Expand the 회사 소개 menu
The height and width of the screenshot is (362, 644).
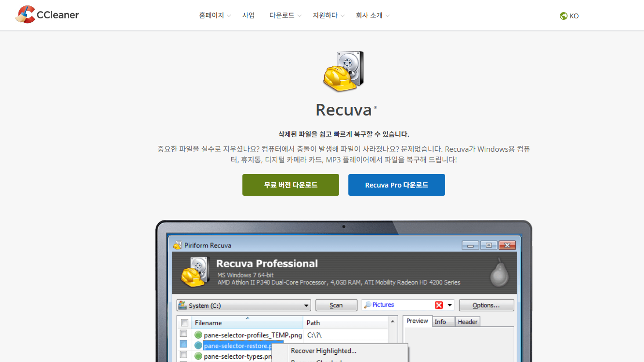click(373, 15)
